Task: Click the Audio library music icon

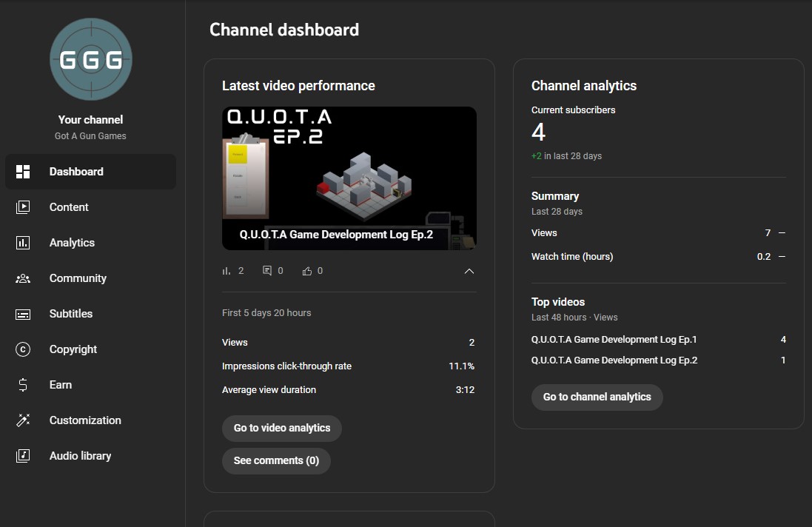Action: tap(23, 456)
